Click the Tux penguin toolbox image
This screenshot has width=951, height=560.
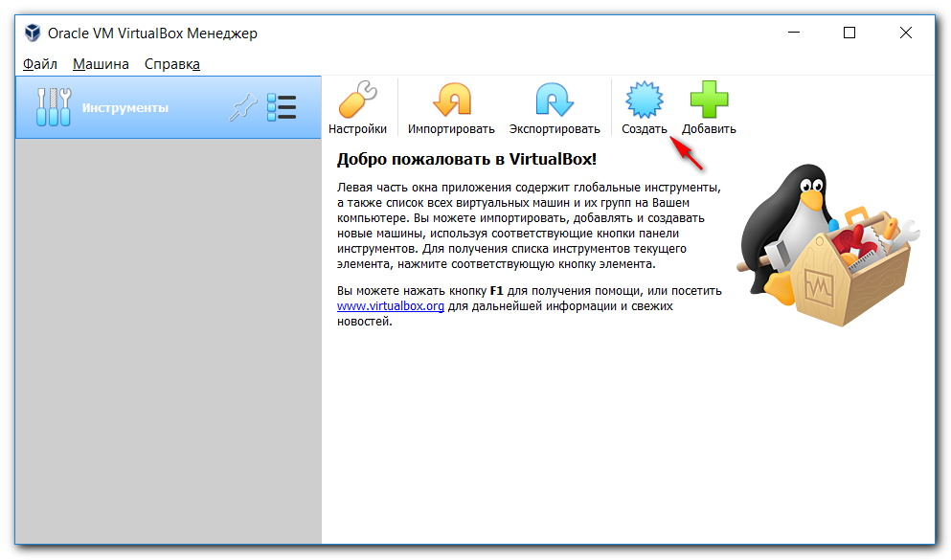click(x=827, y=245)
